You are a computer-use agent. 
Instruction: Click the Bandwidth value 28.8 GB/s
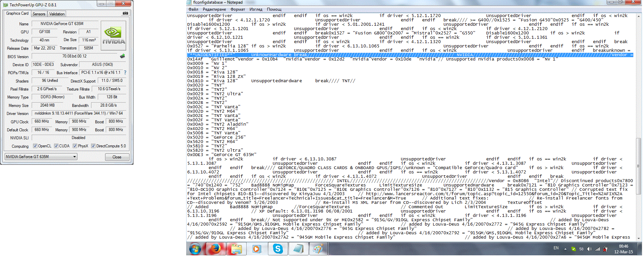tap(108, 105)
